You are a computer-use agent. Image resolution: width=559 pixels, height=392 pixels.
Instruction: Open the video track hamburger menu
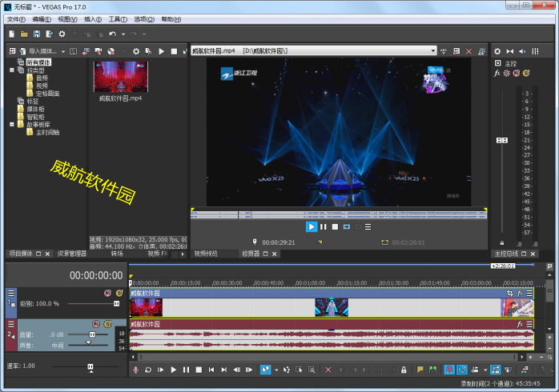pos(11,293)
